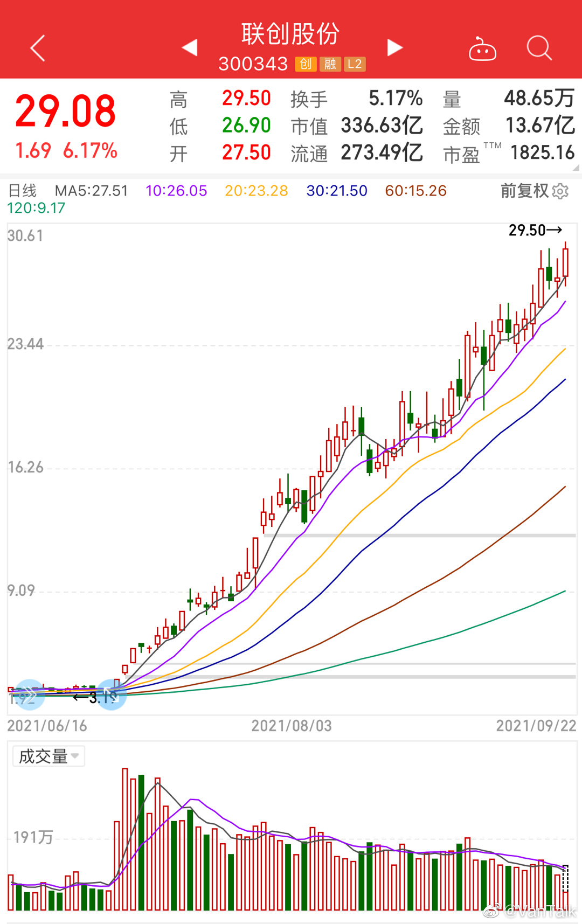Tap P/E TTM value 1825.16
The image size is (582, 924).
pos(543,152)
